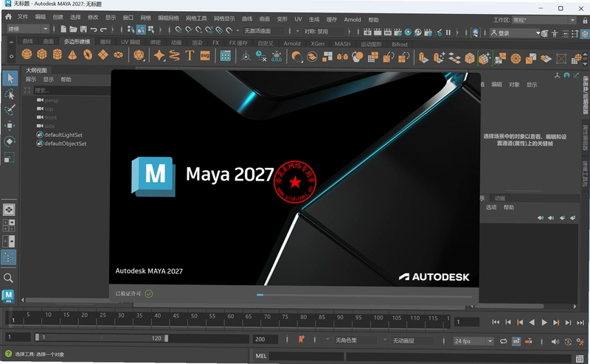Click the platonic solid shelf icon
590x364 pixels.
click(x=139, y=55)
